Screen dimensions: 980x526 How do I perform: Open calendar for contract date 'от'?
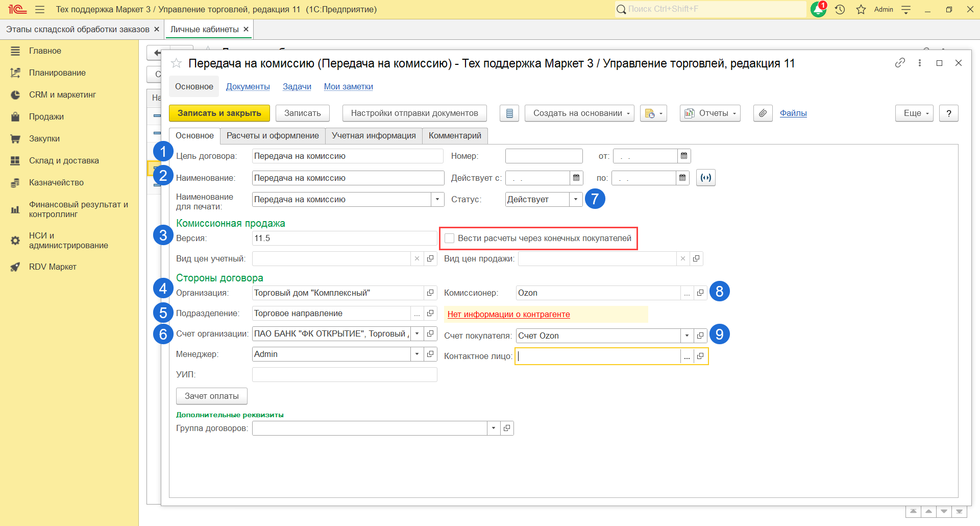click(684, 156)
